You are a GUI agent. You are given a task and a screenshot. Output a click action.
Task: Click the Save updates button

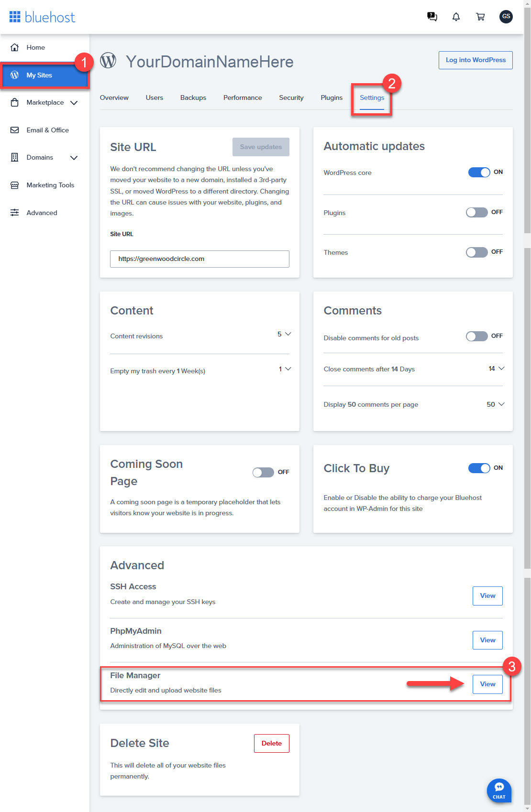pyautogui.click(x=261, y=147)
